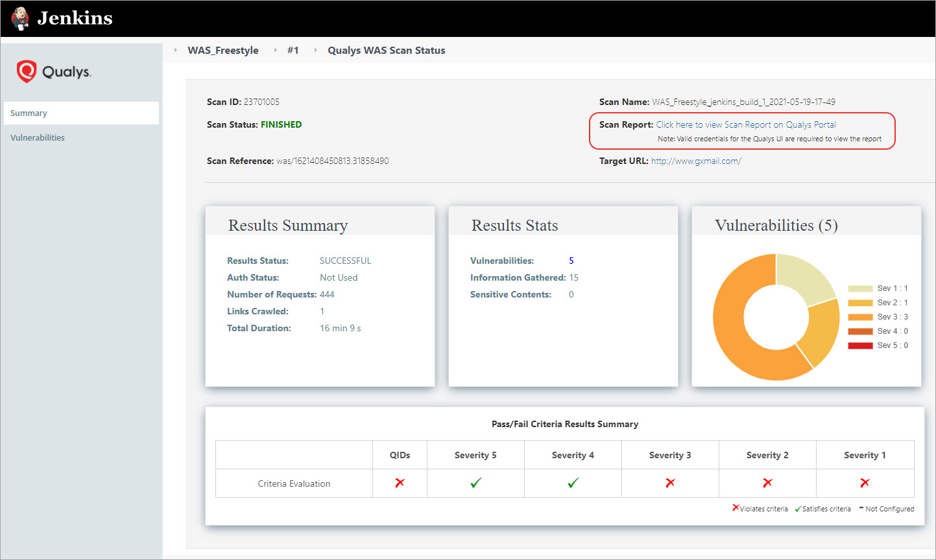Click the Sev 4 legend color swatch

(860, 331)
